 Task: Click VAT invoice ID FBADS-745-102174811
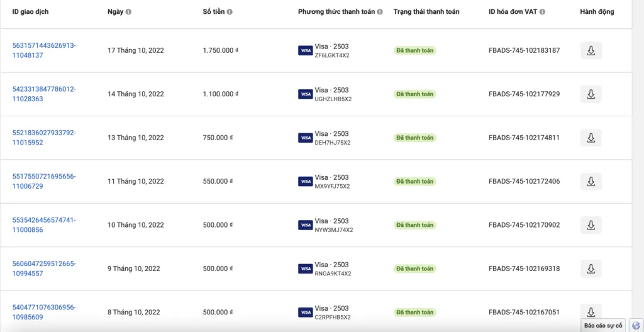pyautogui.click(x=524, y=138)
